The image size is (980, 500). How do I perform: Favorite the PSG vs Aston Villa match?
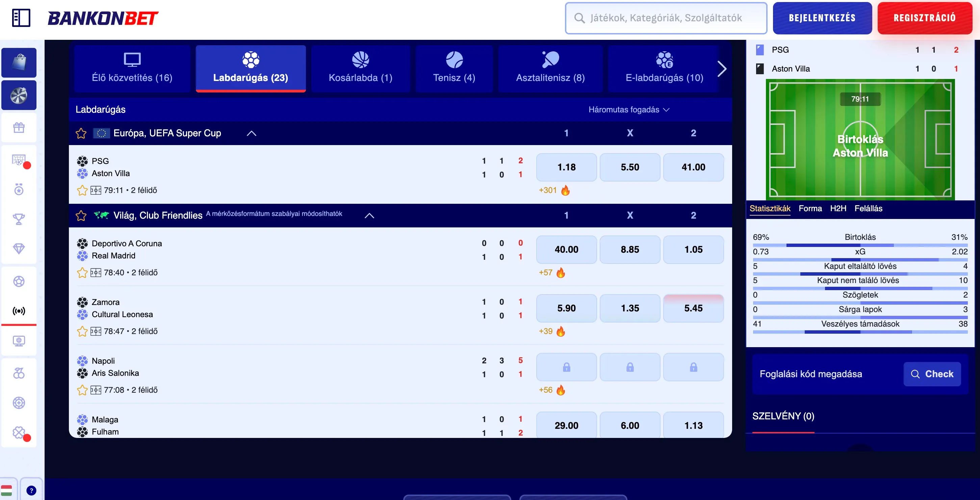[x=82, y=190]
